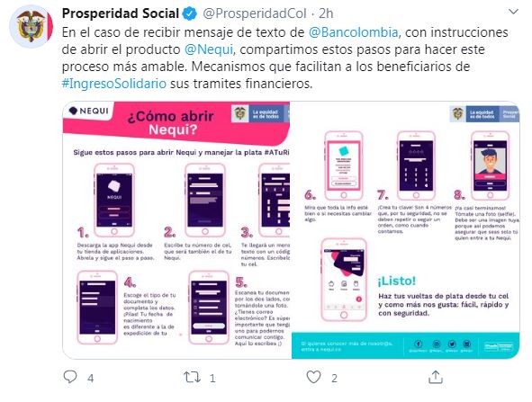532x402 pixels.
Task: Open the right ¡Listo! infographic image
Action: [405, 230]
